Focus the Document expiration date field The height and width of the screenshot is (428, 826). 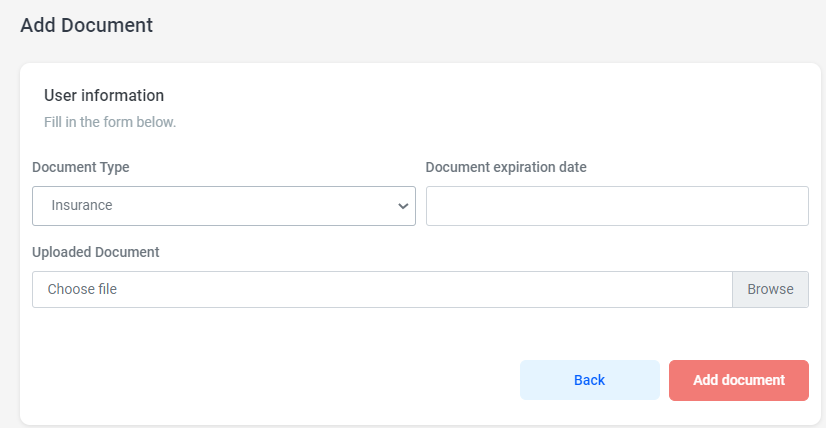point(617,206)
